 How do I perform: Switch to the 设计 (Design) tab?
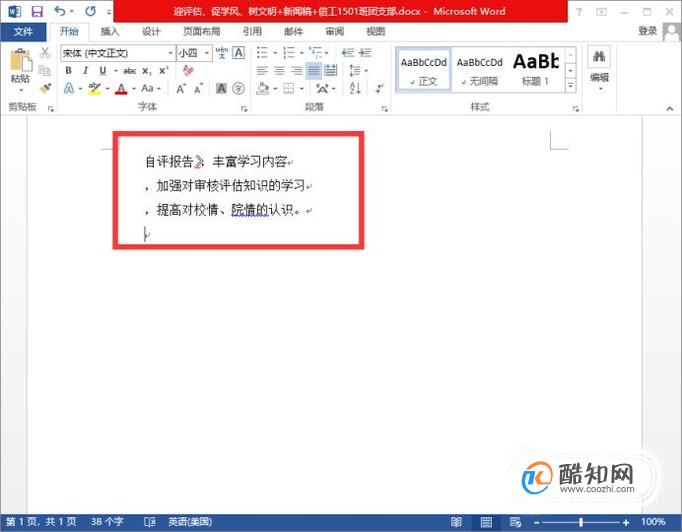tap(151, 31)
